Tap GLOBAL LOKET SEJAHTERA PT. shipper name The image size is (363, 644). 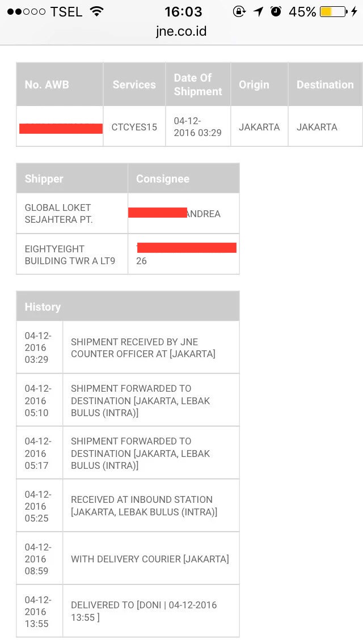(x=58, y=213)
